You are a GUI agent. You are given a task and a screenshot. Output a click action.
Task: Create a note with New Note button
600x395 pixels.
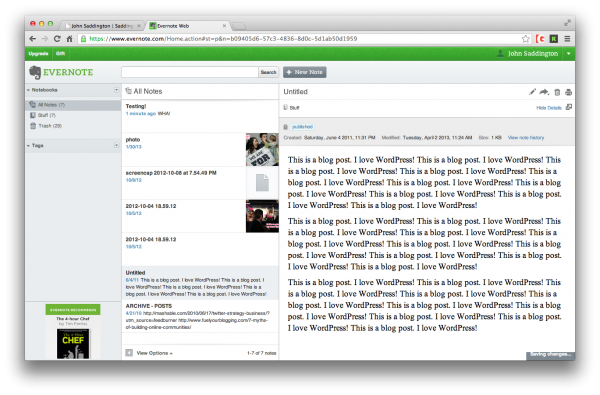click(305, 72)
